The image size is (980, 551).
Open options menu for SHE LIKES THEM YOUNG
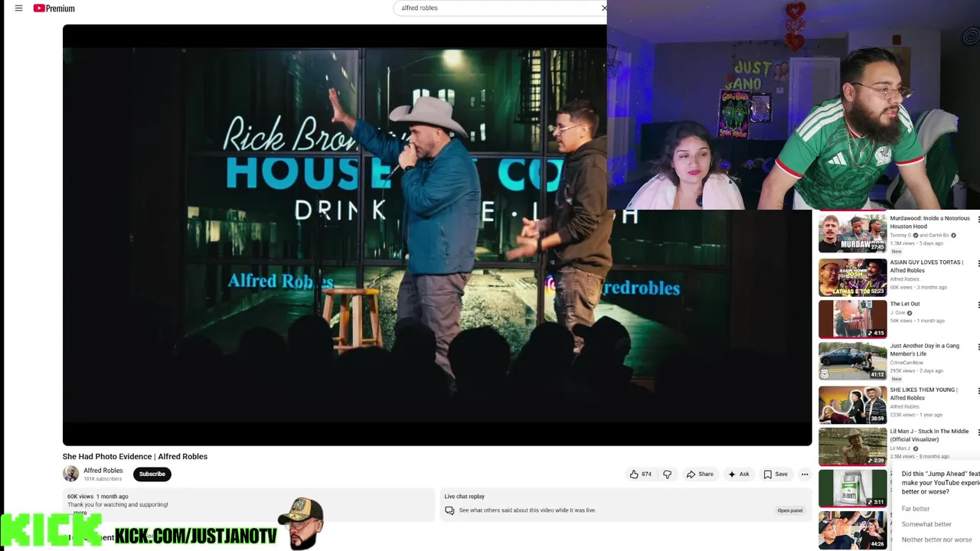(x=978, y=391)
